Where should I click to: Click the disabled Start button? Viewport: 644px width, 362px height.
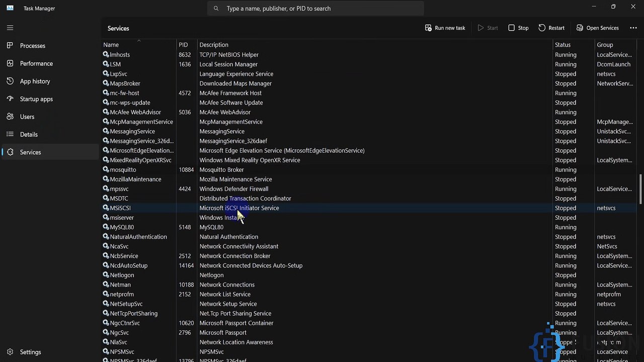(x=488, y=28)
